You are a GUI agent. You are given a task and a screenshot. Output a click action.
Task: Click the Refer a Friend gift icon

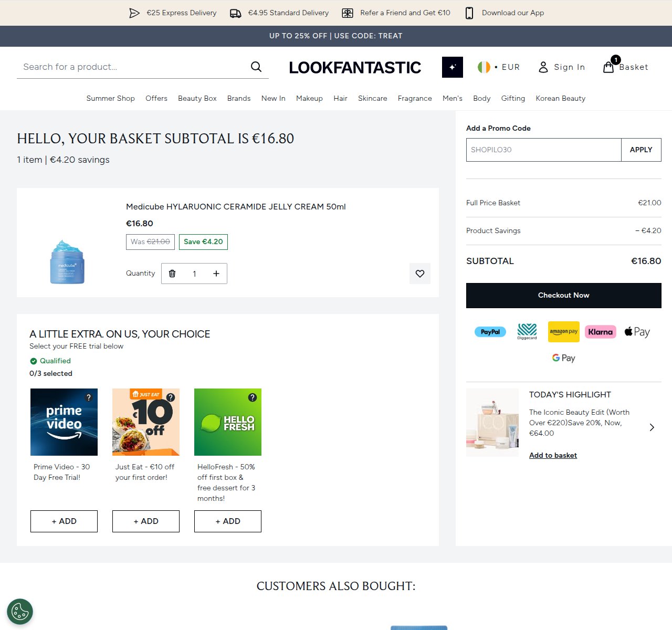pyautogui.click(x=348, y=13)
